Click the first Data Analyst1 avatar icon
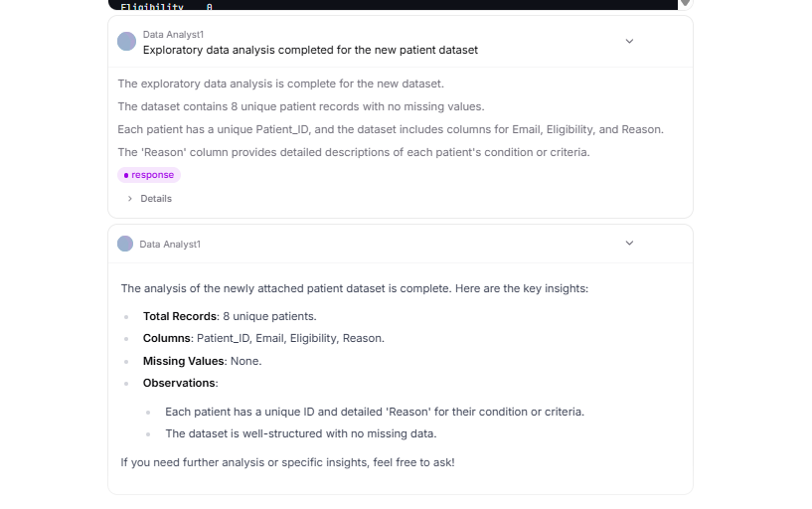812x509 pixels. click(x=126, y=41)
